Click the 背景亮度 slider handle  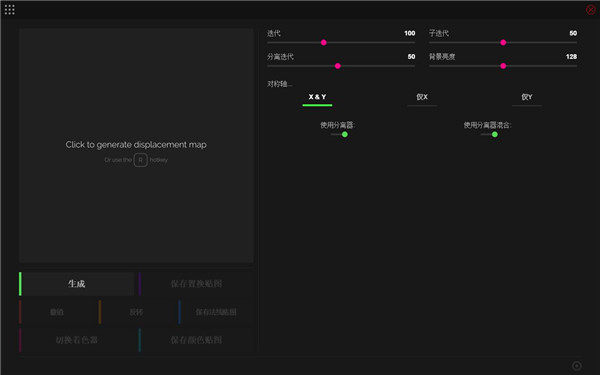pyautogui.click(x=503, y=66)
